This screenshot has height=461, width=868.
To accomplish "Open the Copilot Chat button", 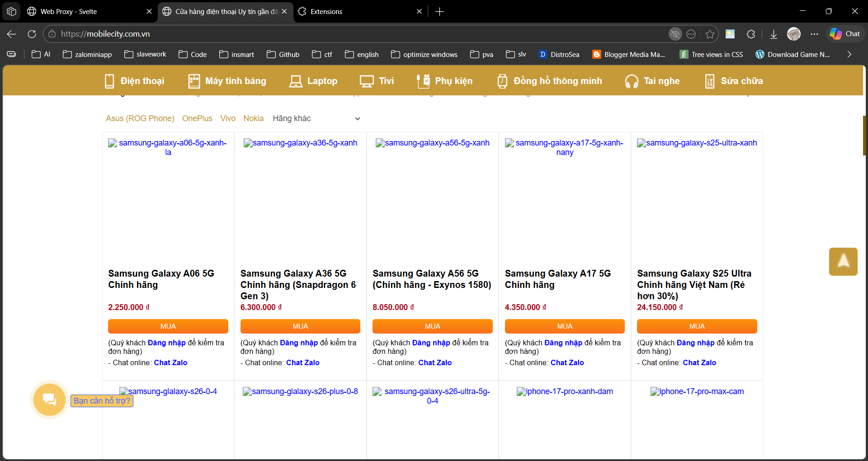I will 845,34.
